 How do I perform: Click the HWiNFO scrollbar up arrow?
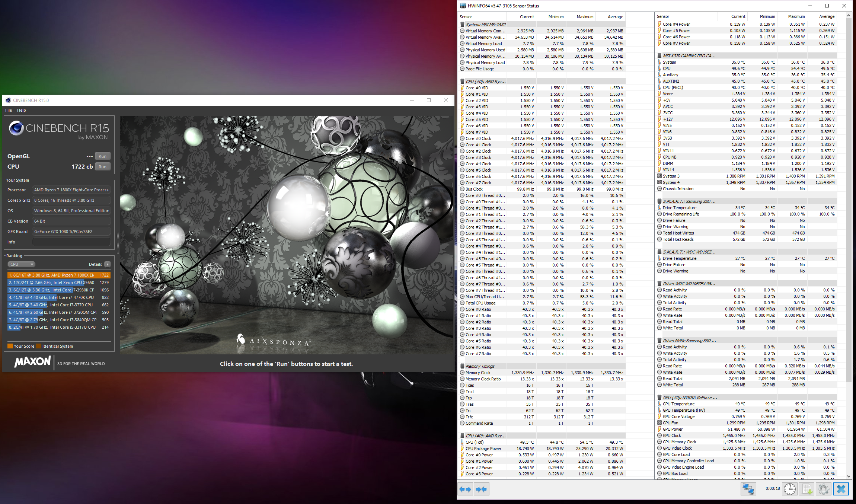click(849, 16)
